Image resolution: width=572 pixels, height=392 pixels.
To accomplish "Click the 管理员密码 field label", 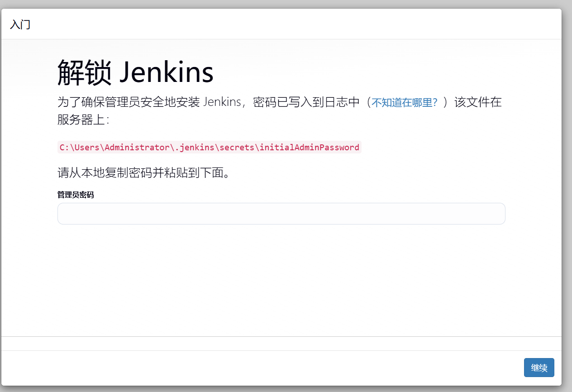I will point(76,195).
